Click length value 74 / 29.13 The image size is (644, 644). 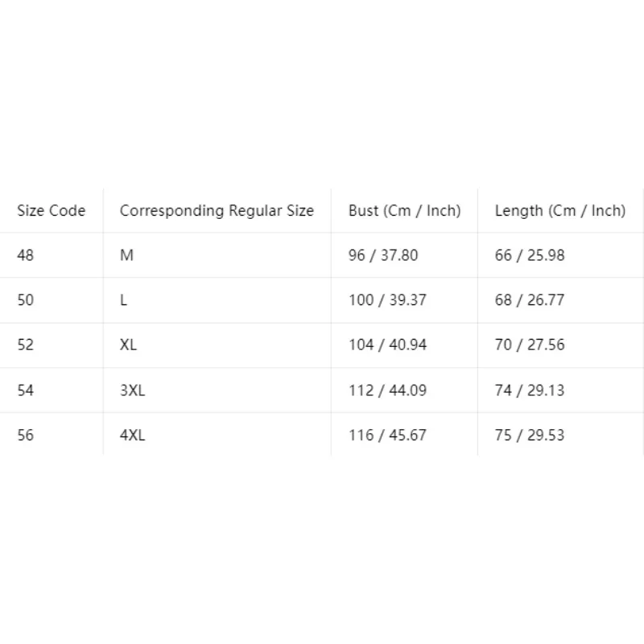(530, 390)
